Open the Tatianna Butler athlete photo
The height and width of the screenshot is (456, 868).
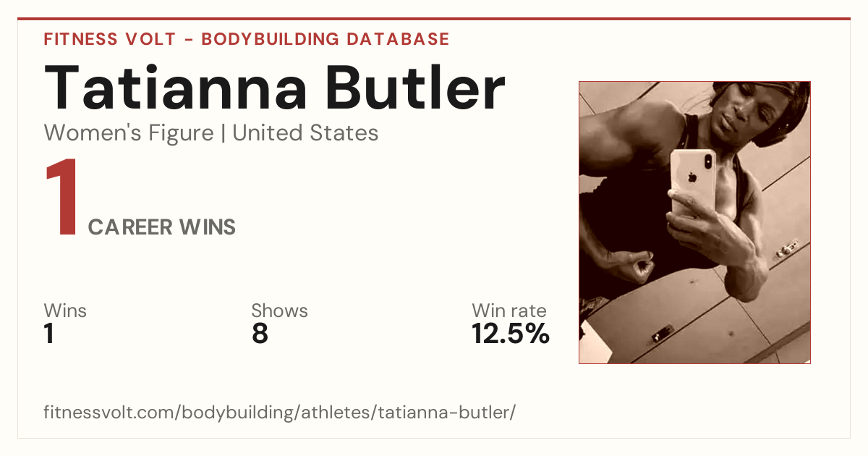[694, 222]
